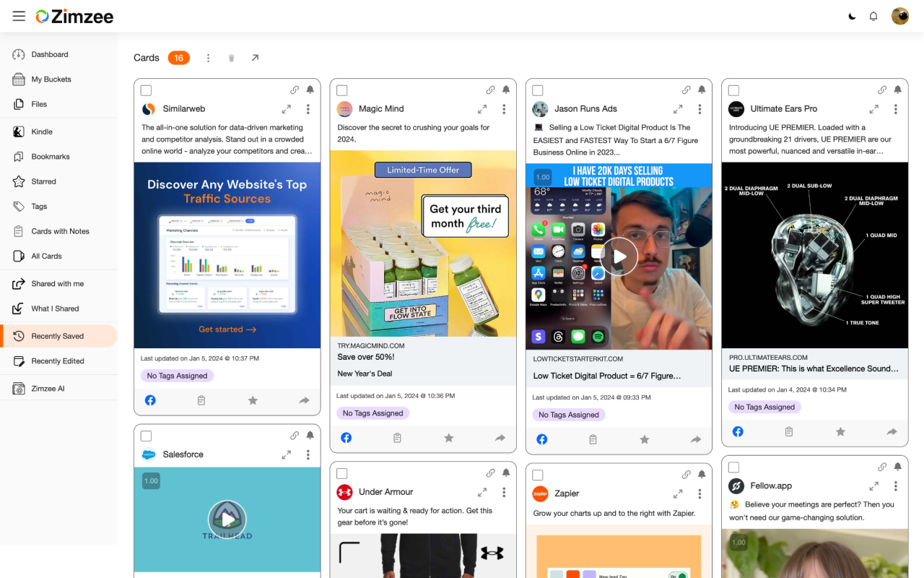Viewport: 924px width, 578px height.
Task: Open Files section
Action: coord(58,104)
